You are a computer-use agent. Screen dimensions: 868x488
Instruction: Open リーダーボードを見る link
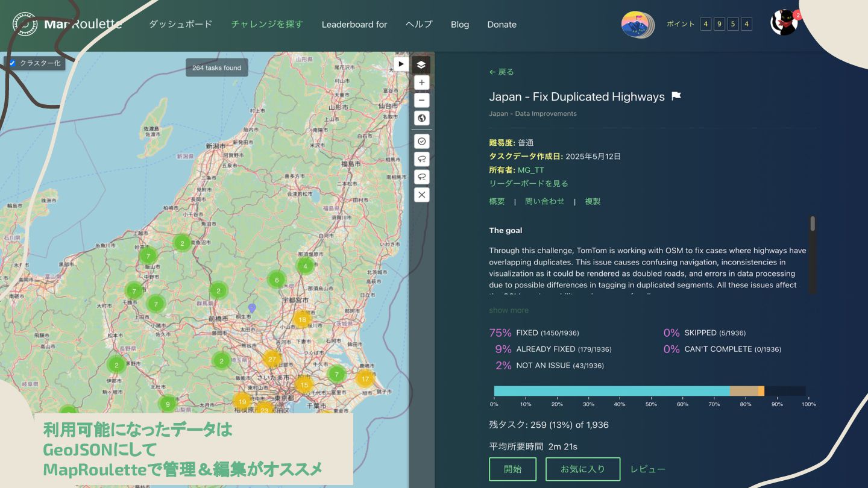click(x=529, y=183)
